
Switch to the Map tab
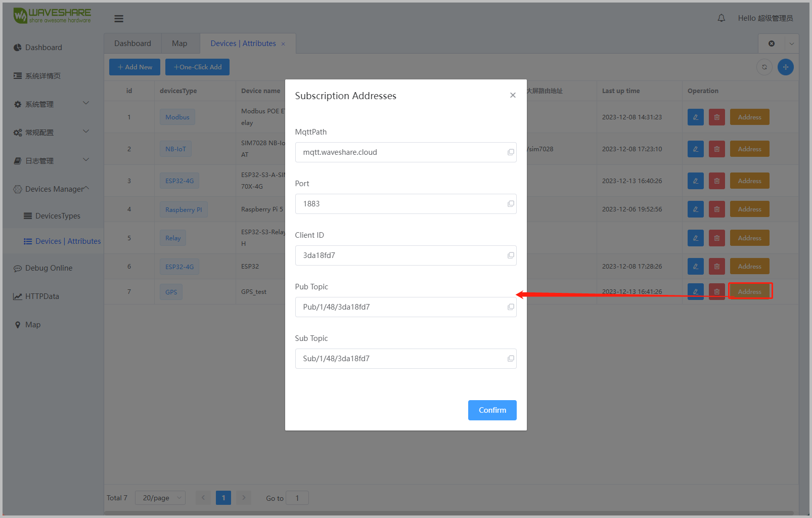point(179,44)
